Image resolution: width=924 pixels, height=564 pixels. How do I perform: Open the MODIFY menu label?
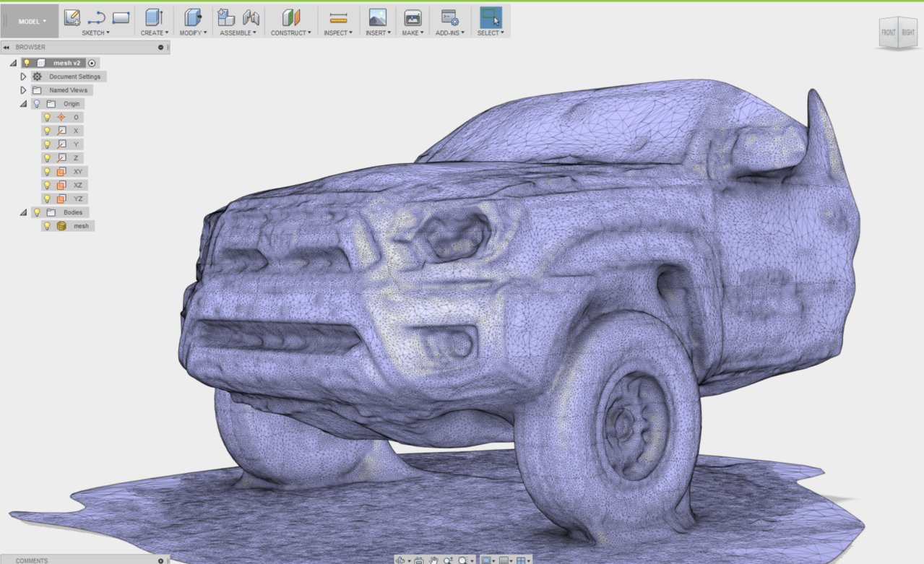pyautogui.click(x=192, y=32)
